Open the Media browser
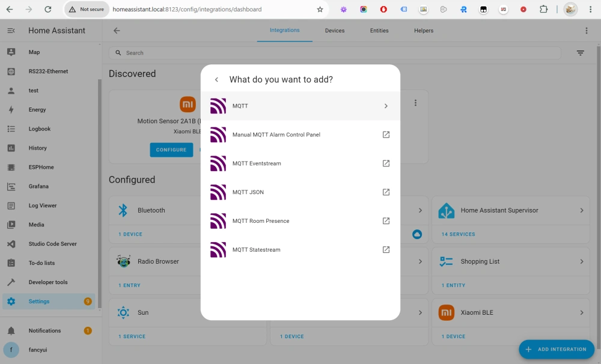This screenshot has width=601, height=364. 49,225
